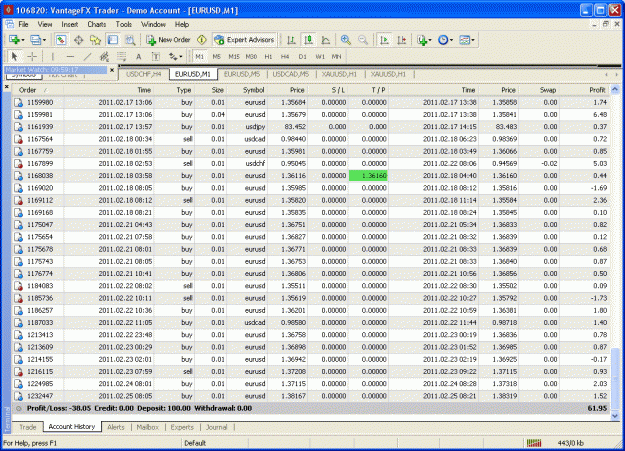Click the Zoom In magnifier icon
Image resolution: width=625 pixels, height=451 pixels.
click(346, 40)
